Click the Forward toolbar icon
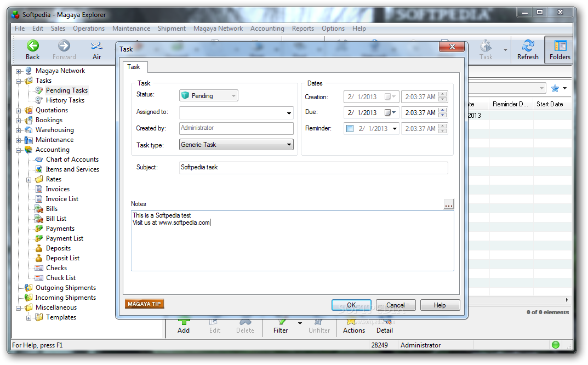 click(64, 50)
